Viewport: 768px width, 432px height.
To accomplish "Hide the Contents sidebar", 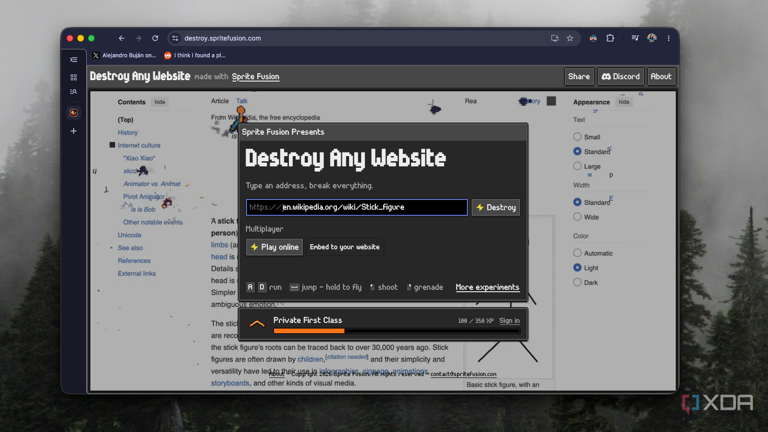I will (160, 102).
